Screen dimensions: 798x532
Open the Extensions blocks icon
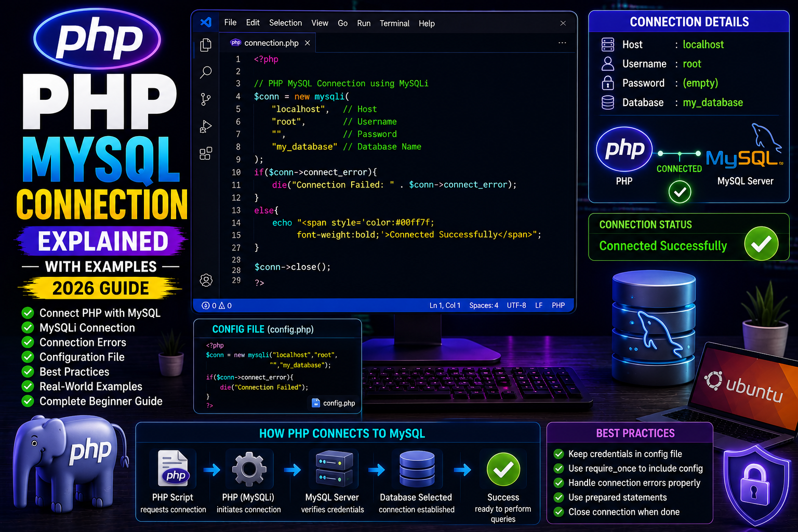pyautogui.click(x=206, y=153)
